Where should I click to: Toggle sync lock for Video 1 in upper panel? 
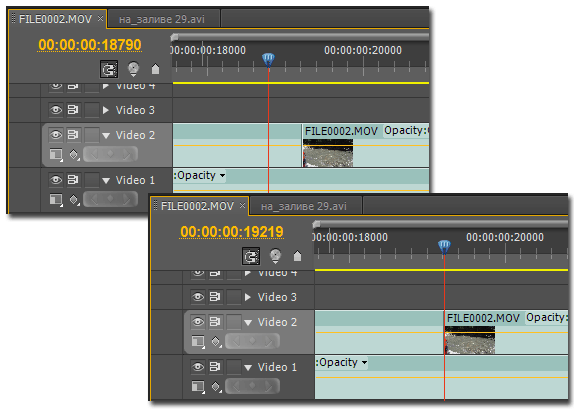(x=73, y=180)
